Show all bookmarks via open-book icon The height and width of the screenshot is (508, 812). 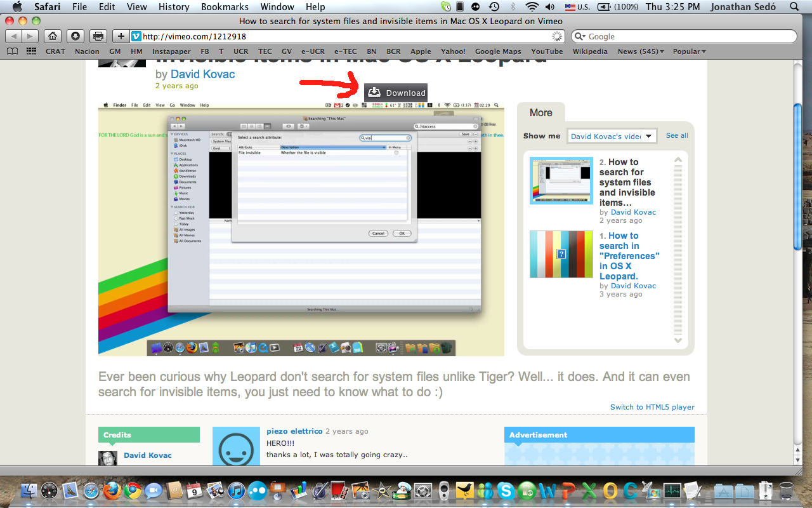[x=12, y=51]
